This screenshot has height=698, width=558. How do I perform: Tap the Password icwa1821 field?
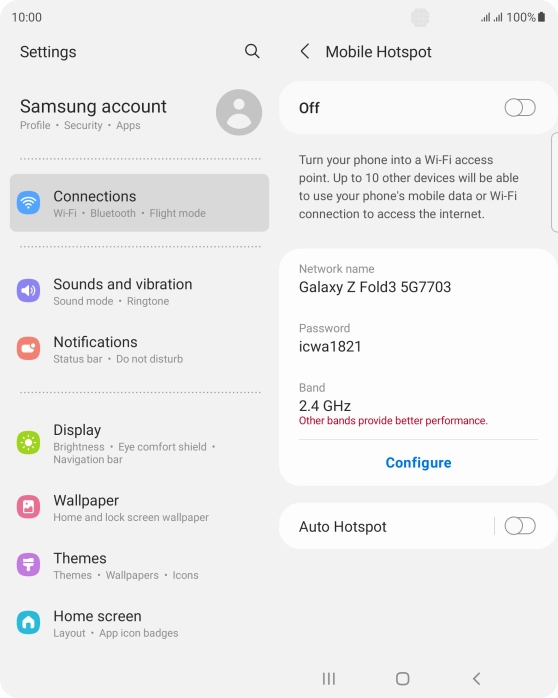[x=418, y=339]
